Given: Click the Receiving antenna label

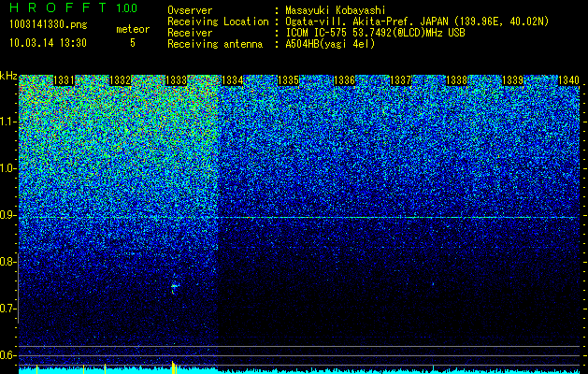Looking at the screenshot, I should pyautogui.click(x=215, y=44).
